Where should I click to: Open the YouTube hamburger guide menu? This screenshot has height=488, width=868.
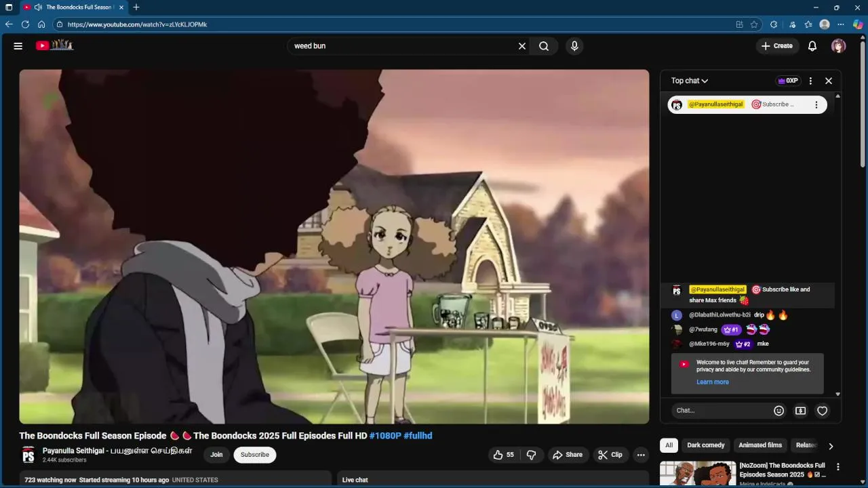(18, 46)
